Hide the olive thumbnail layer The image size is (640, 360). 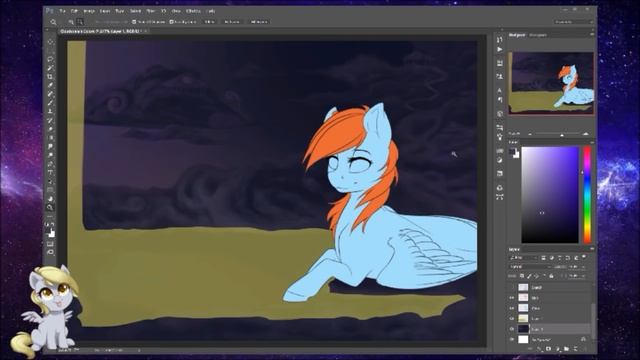[512, 318]
